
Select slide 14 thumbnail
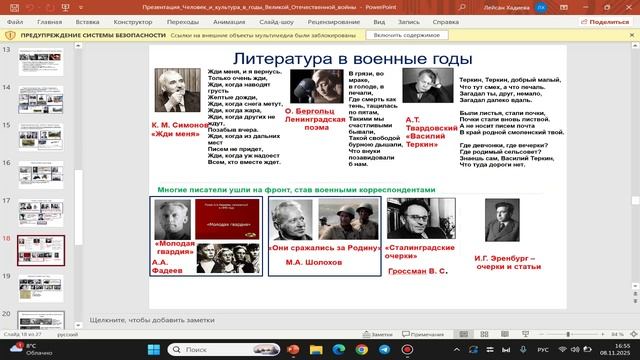click(x=41, y=100)
